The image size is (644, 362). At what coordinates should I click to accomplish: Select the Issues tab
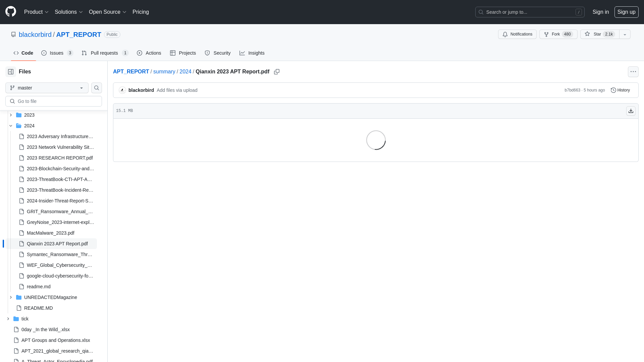57,53
